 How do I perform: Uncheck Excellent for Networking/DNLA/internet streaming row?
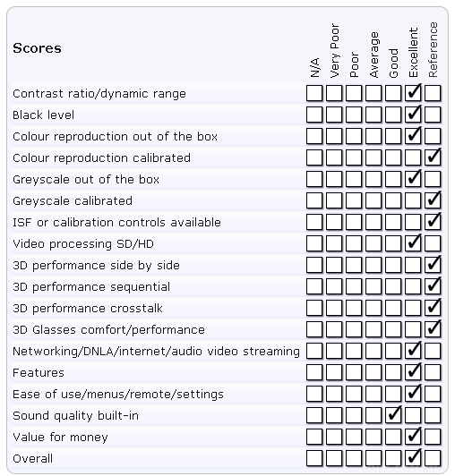[413, 351]
